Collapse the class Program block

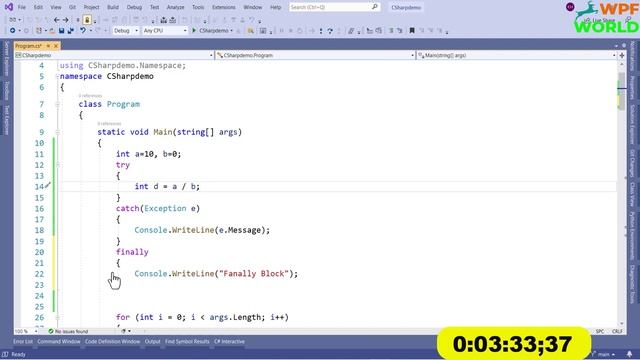57,104
